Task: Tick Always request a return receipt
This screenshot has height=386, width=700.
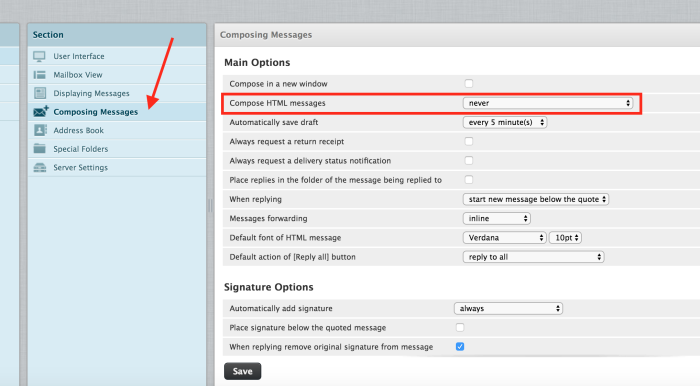Action: click(x=468, y=141)
